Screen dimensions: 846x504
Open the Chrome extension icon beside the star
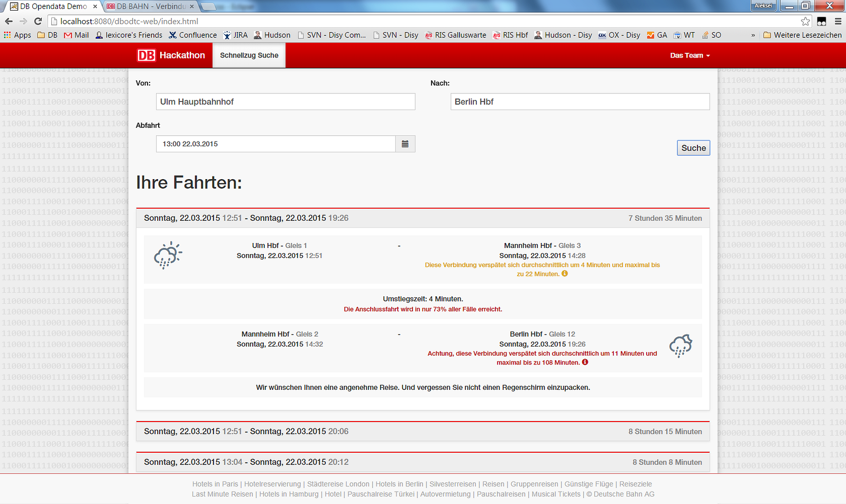click(x=822, y=21)
